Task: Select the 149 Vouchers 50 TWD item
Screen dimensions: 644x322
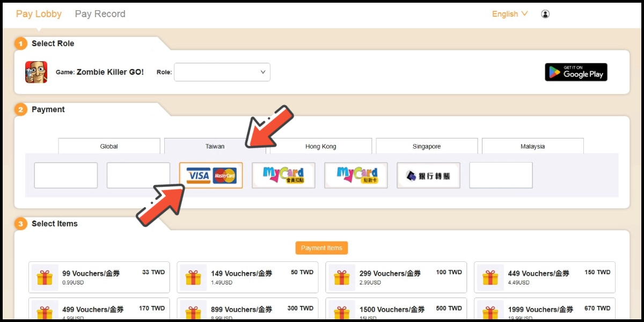Action: point(247,277)
